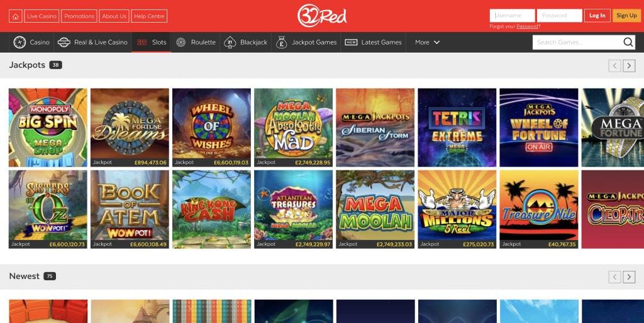Viewport: 644px width, 323px height.
Task: Go to next Newest games arrow
Action: (629, 277)
